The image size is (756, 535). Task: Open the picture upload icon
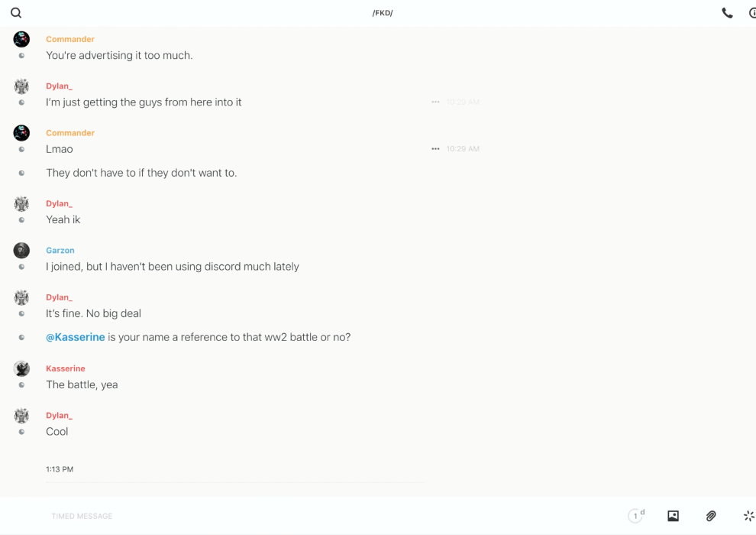(673, 516)
